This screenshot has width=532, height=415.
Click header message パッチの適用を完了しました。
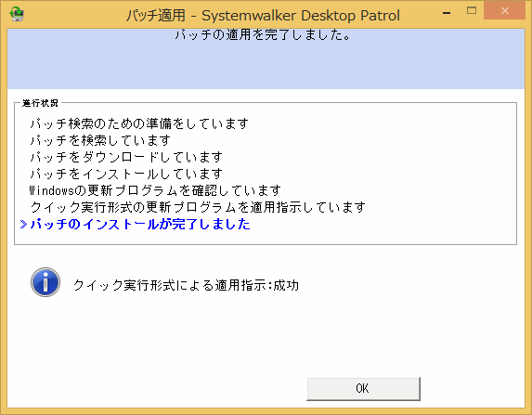click(x=264, y=35)
